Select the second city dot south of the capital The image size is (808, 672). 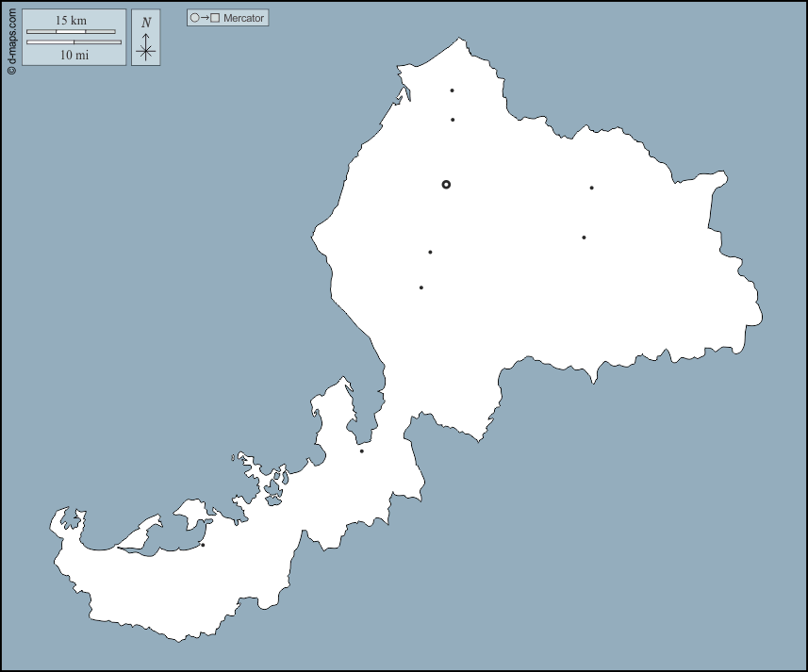(x=420, y=287)
